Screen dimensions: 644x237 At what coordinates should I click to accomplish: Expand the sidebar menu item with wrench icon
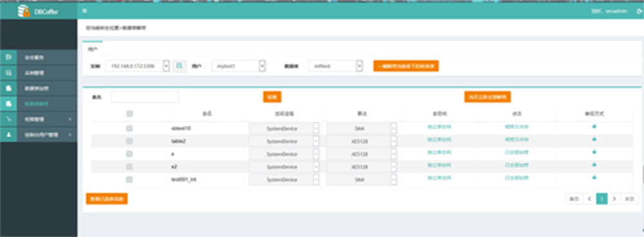coord(39,119)
